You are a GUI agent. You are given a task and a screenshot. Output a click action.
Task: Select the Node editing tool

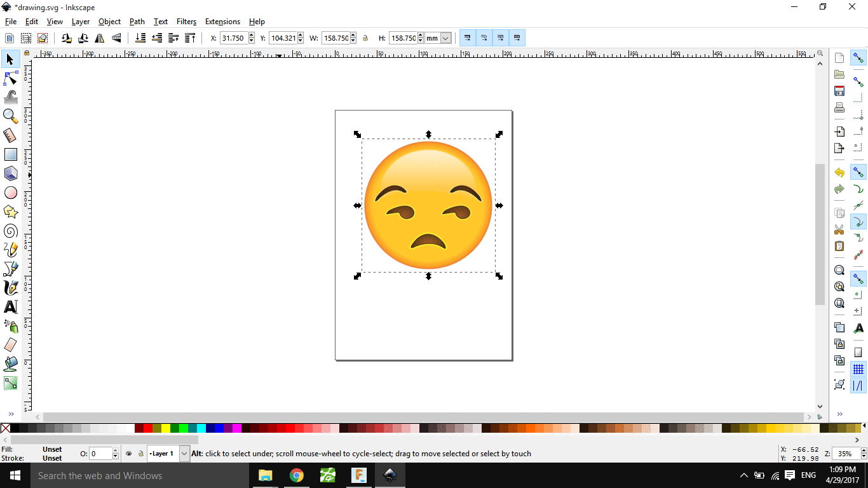[10, 78]
